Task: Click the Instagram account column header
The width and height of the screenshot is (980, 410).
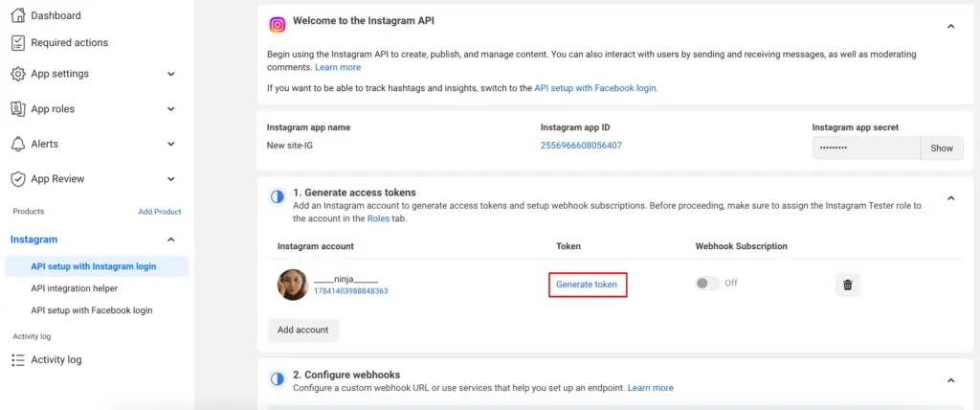Action: tap(316, 246)
